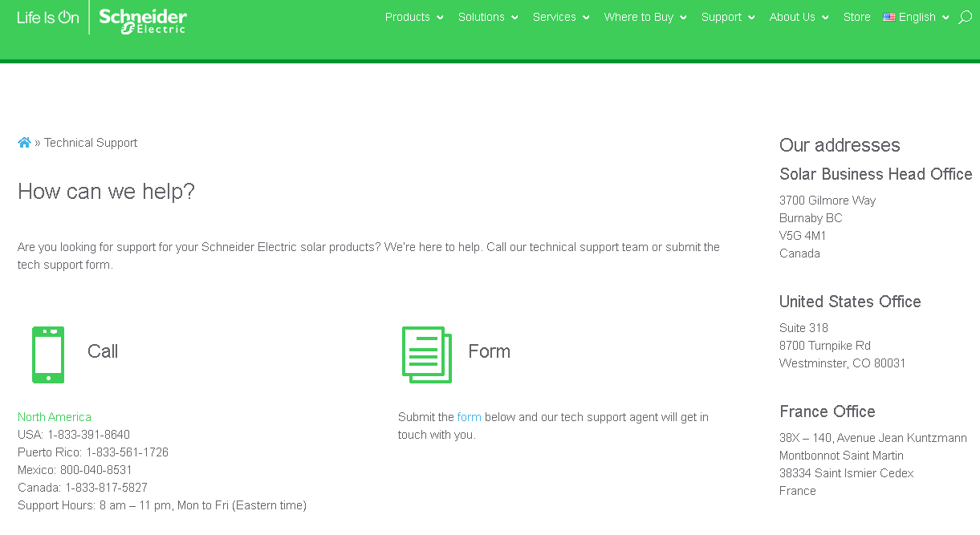Click the green phone Call icon

(48, 355)
